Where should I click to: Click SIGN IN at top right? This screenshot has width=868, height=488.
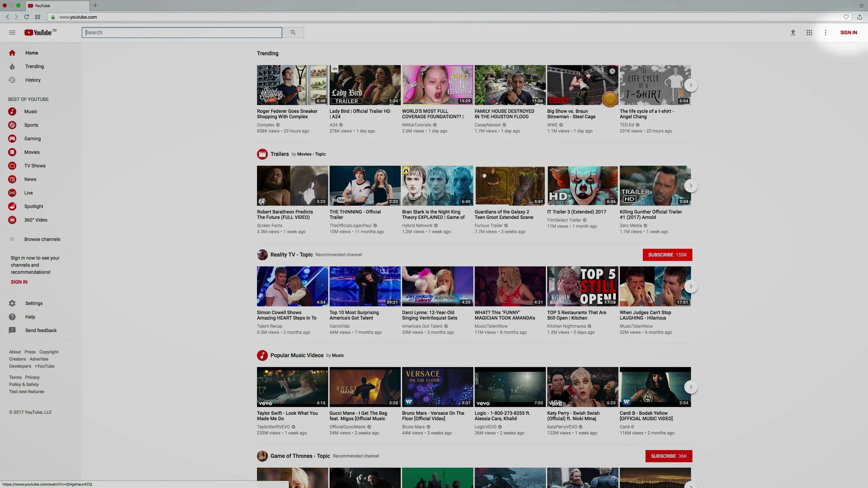[x=848, y=33]
